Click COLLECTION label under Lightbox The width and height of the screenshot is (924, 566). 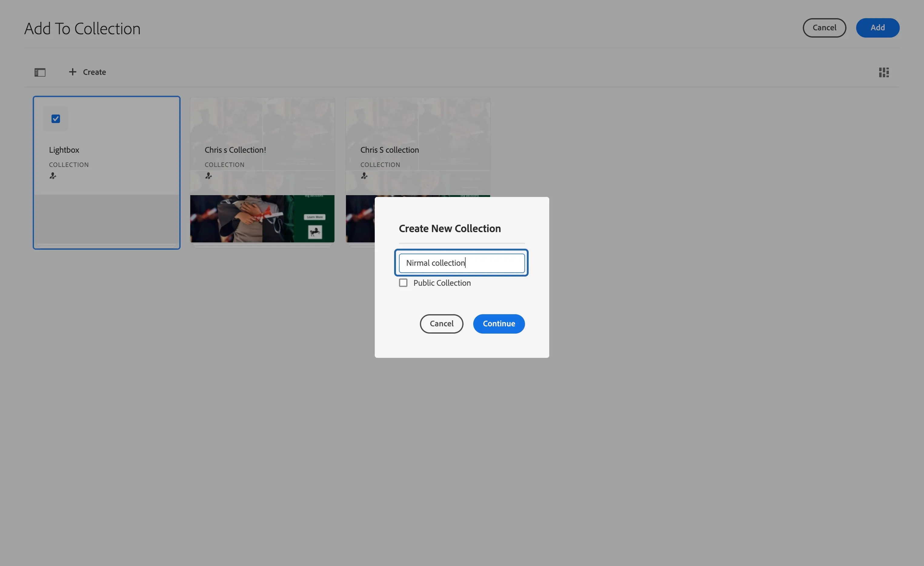pyautogui.click(x=69, y=165)
